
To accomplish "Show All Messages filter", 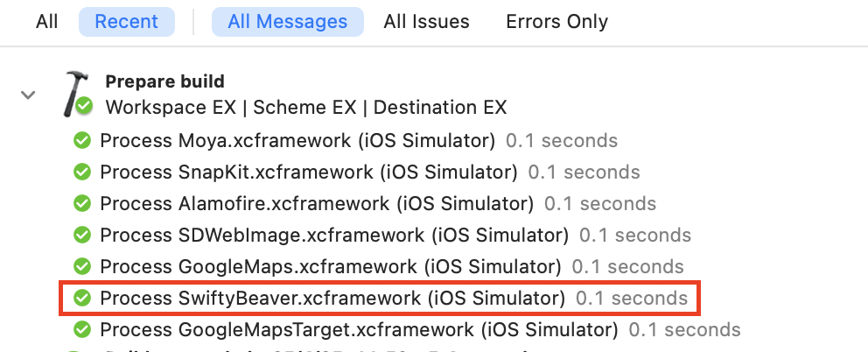I will (x=288, y=22).
